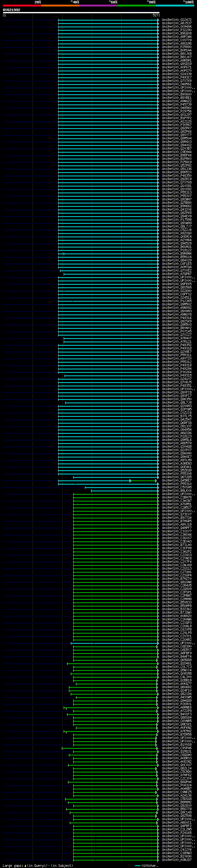Select hit label UniRef100_Q45RE7
197x868 pixels.
tap(176, 481)
